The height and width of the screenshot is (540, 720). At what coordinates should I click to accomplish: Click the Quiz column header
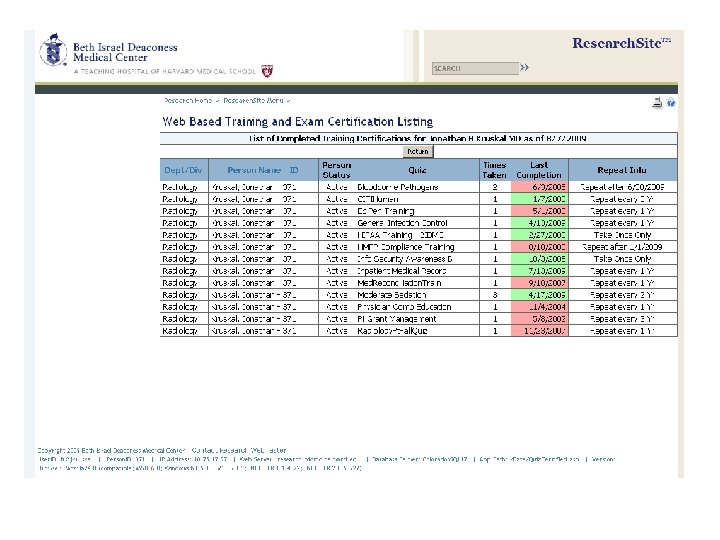click(x=417, y=170)
